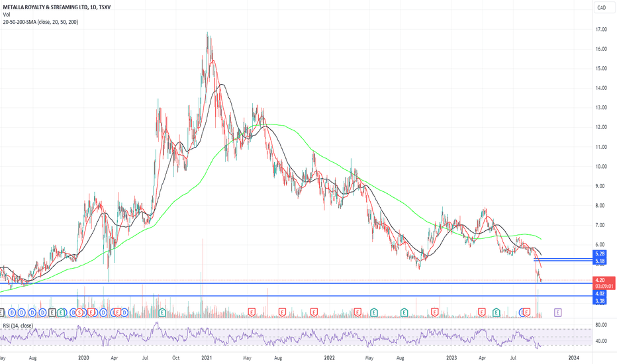Open green earnings marker near May 2023
This screenshot has width=617, height=364.
[497, 312]
